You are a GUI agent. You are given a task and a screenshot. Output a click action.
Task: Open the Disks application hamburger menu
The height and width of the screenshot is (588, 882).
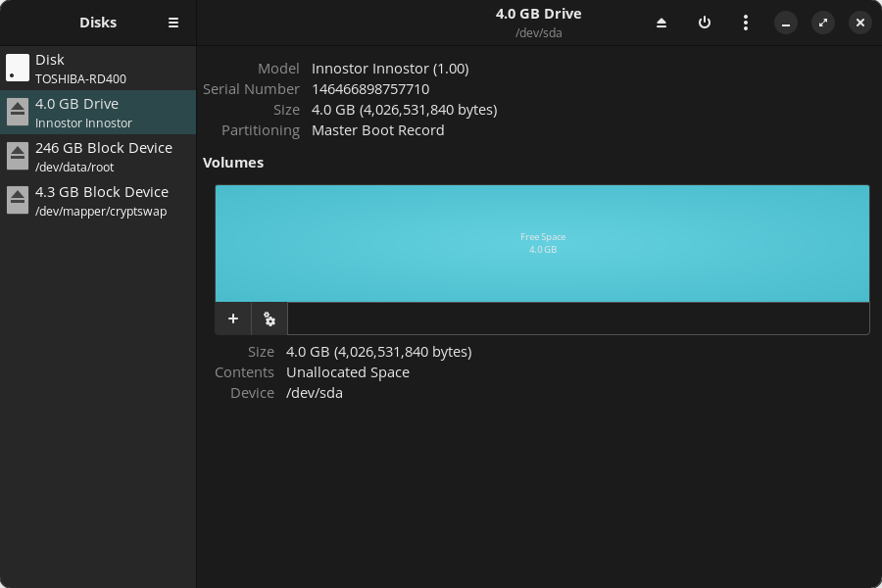[173, 22]
